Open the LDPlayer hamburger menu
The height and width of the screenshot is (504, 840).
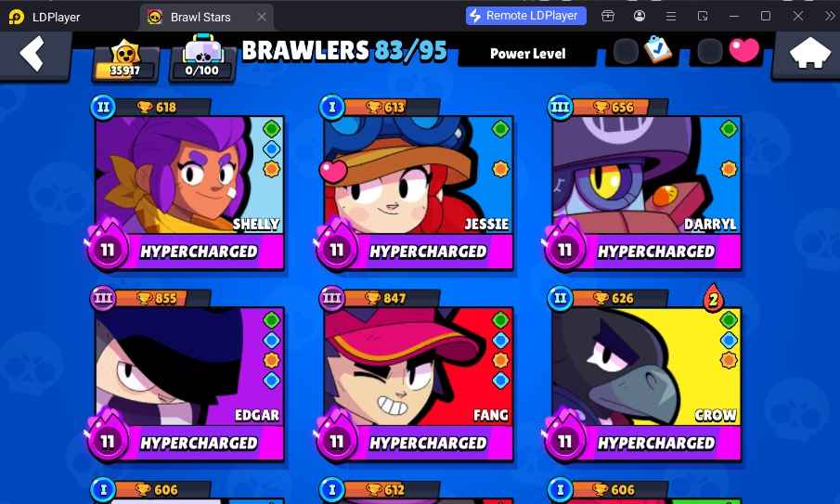point(671,16)
